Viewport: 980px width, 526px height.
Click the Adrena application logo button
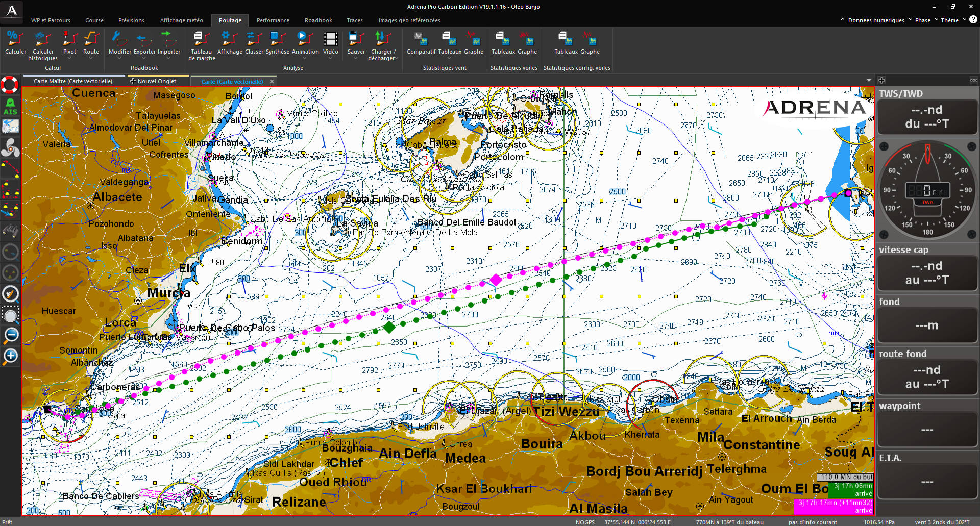coord(11,11)
